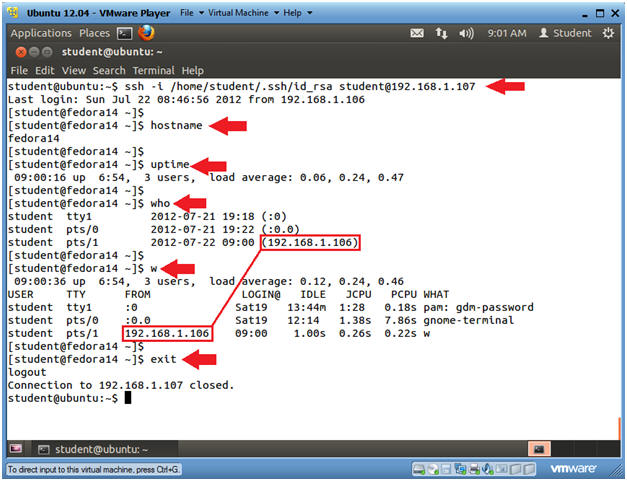Click the 'LOGIN@' column header
The width and height of the screenshot is (627, 481).
coord(261,295)
